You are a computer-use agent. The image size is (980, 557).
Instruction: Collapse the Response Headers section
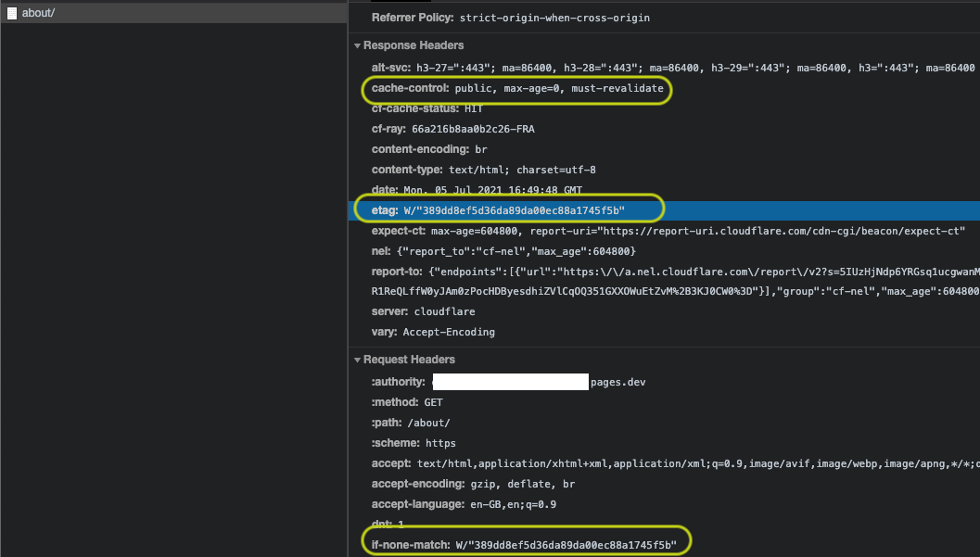[413, 45]
